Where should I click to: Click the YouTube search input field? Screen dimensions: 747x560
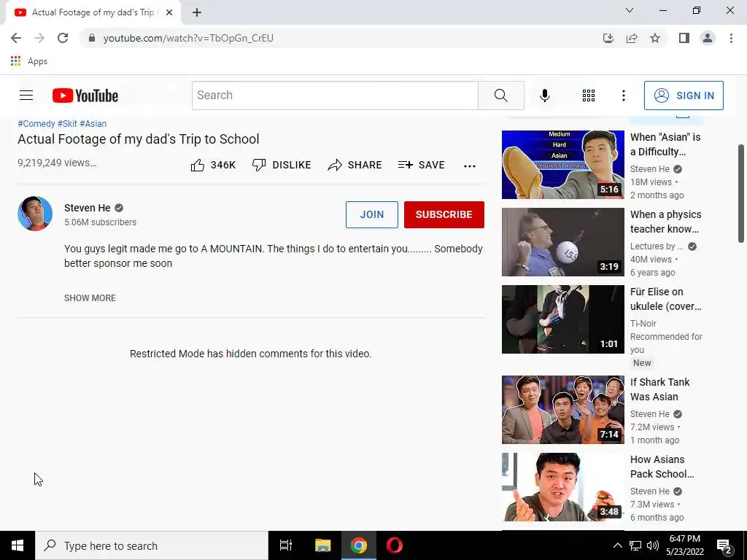[x=335, y=96]
